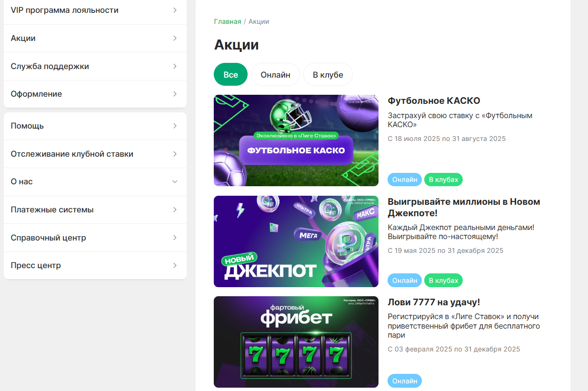Click В клубах tag under Новый Джекпот promo
Screen dimensions: 588x391
[443, 281]
